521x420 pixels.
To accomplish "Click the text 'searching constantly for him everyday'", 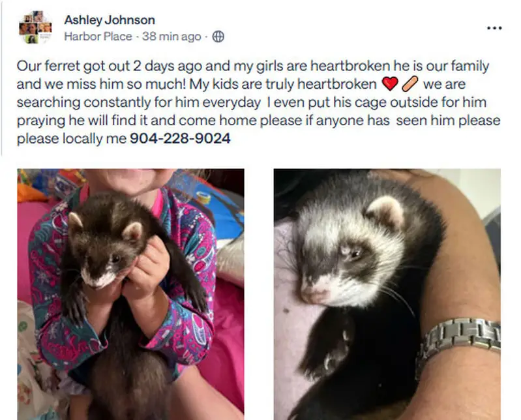I will 138,102.
